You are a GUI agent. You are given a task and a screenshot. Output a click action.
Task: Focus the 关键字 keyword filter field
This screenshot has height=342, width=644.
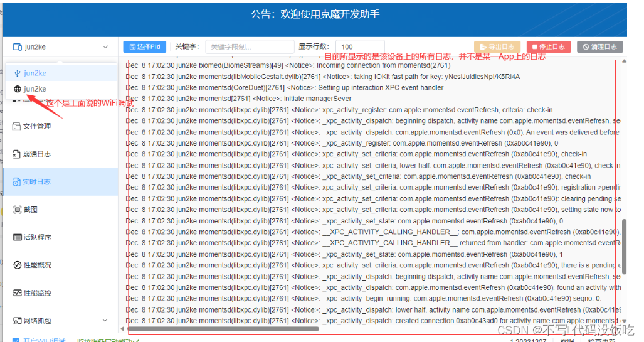point(250,47)
